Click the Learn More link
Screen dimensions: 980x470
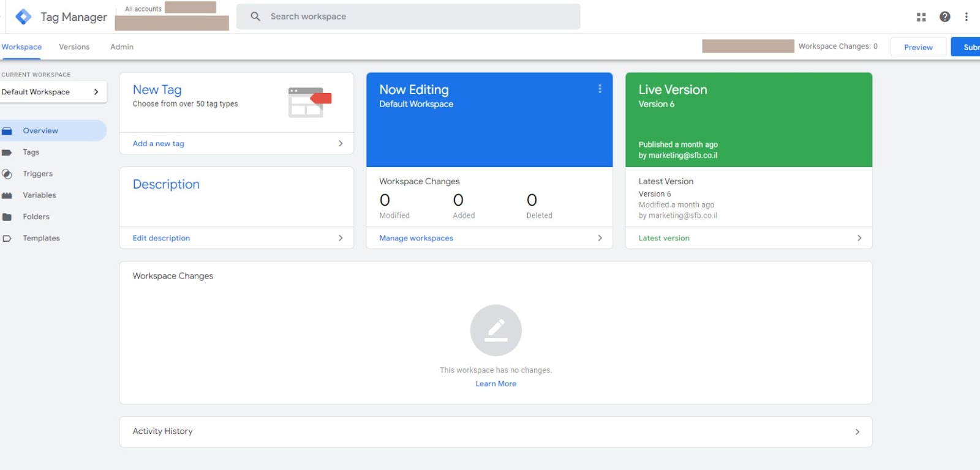click(x=496, y=384)
